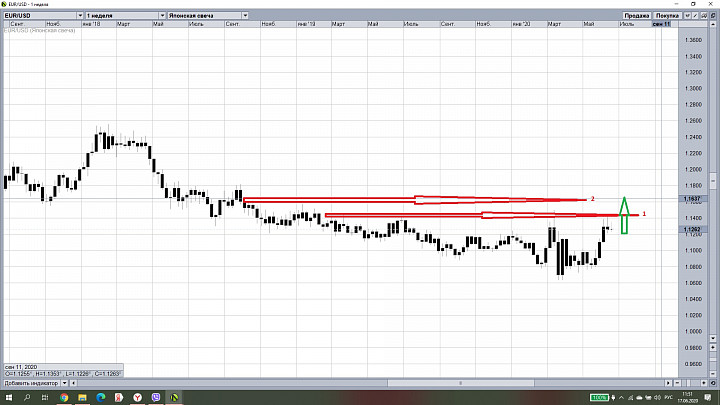Select the line drawing tool icon
720x405 pixels.
[696, 16]
